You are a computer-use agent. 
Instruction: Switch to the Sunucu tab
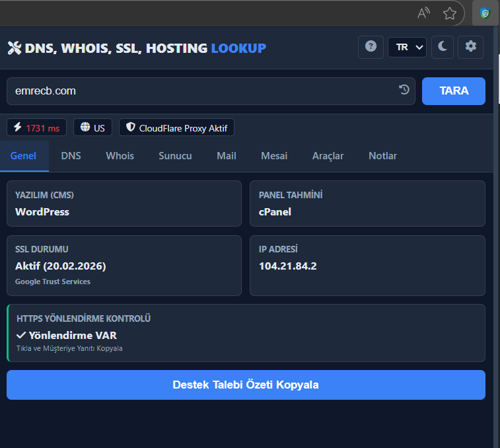(175, 156)
